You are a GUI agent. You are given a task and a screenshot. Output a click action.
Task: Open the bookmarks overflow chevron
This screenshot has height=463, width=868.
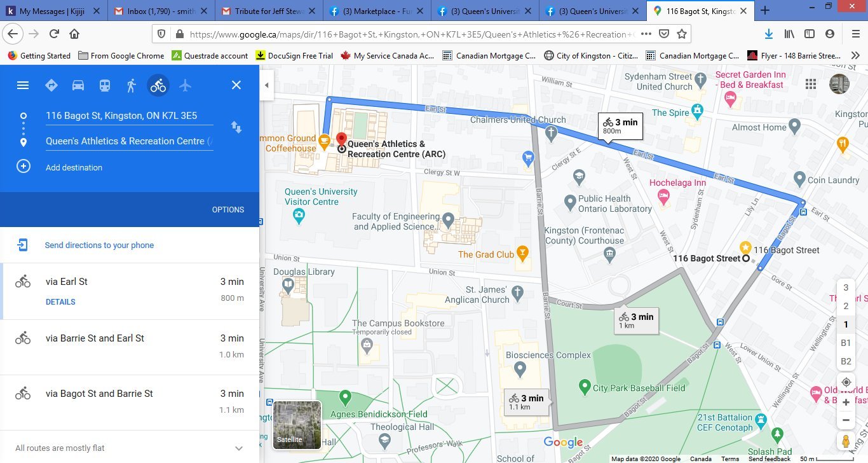tap(856, 55)
